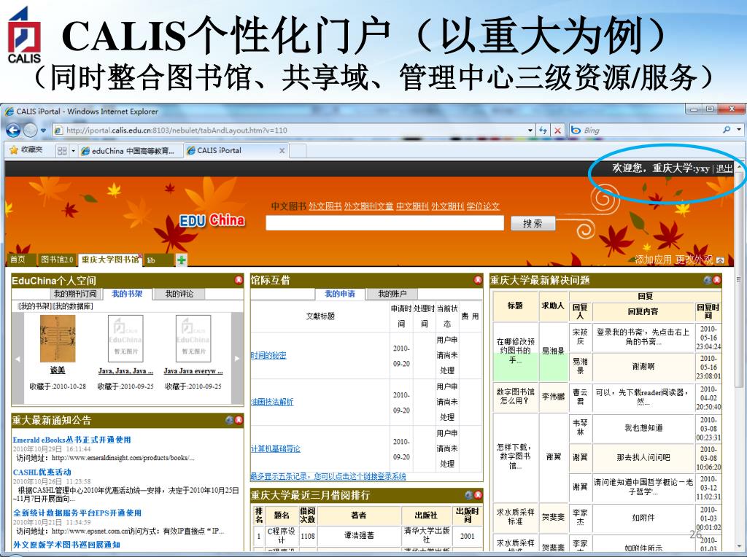This screenshot has height=560, width=747.
Task: Open the Favorites star button
Action: click(x=26, y=150)
